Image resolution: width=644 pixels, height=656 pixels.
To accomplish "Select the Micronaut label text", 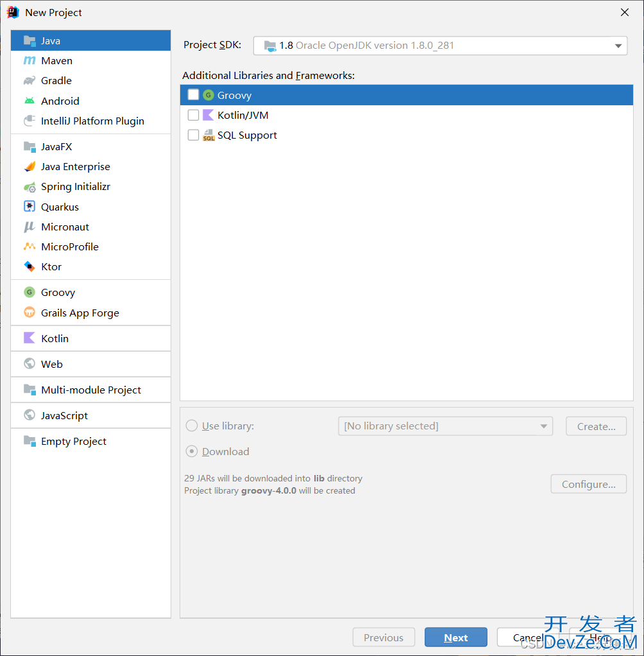I will (x=65, y=227).
